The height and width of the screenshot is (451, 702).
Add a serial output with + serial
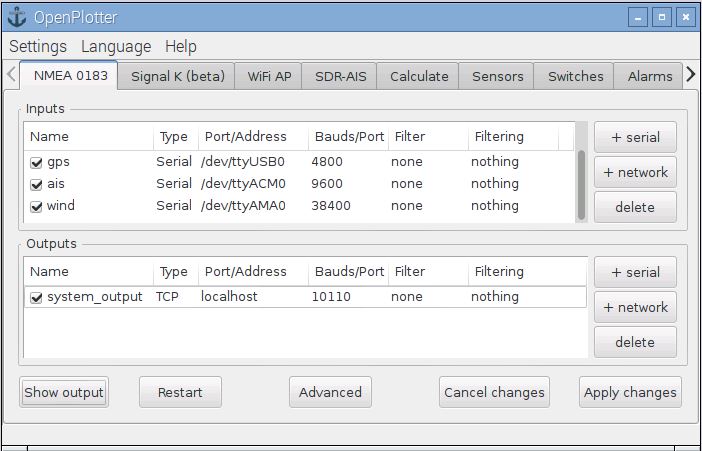[635, 272]
